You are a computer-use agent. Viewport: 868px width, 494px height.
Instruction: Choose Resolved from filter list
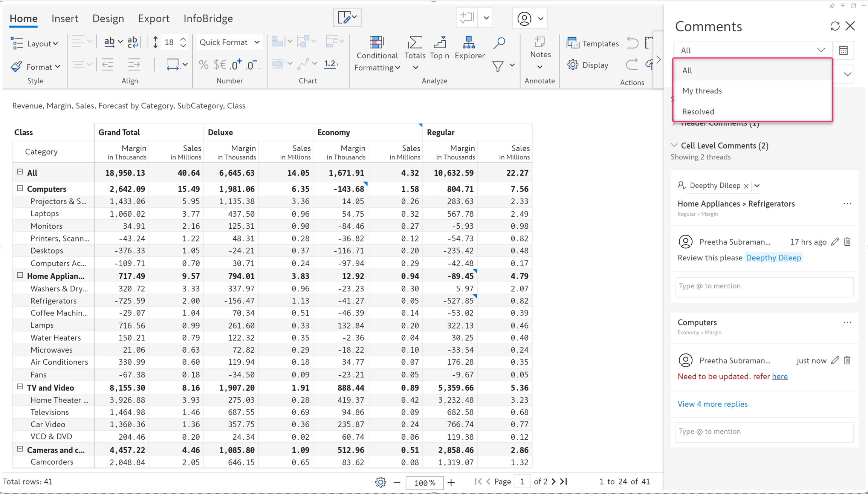click(x=698, y=112)
